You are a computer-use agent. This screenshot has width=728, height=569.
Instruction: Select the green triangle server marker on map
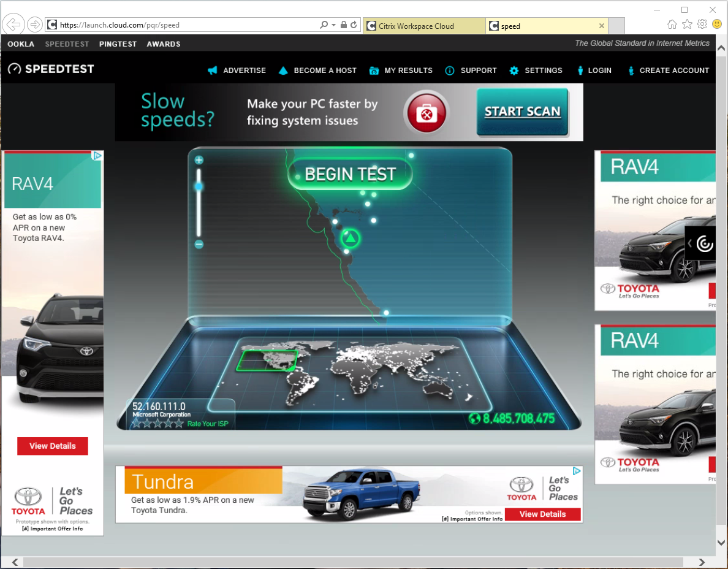coord(350,239)
